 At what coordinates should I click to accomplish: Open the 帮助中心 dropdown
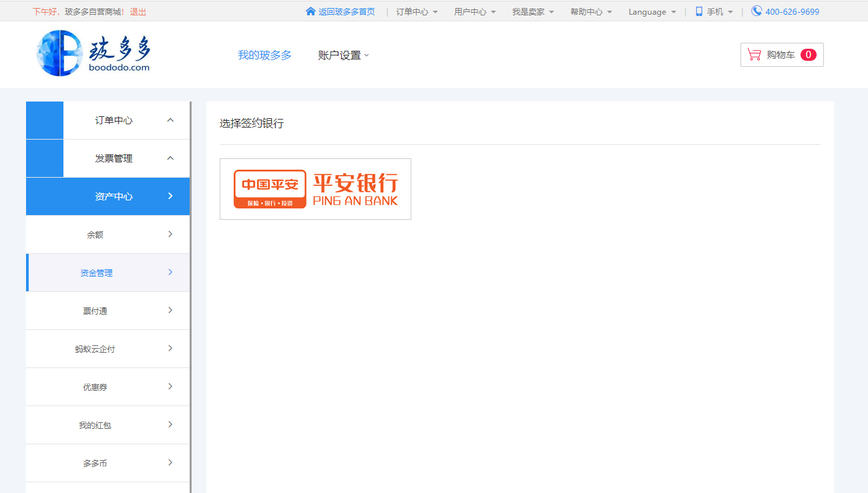pos(591,12)
